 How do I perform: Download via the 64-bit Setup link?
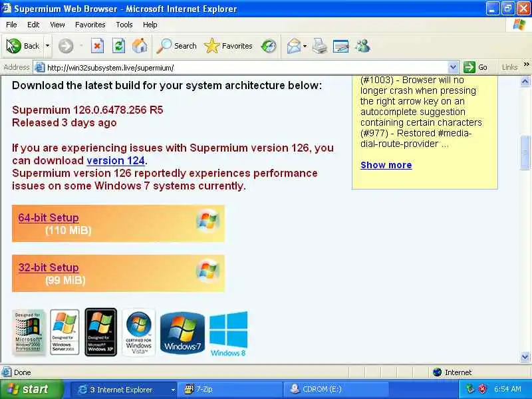pyautogui.click(x=49, y=218)
